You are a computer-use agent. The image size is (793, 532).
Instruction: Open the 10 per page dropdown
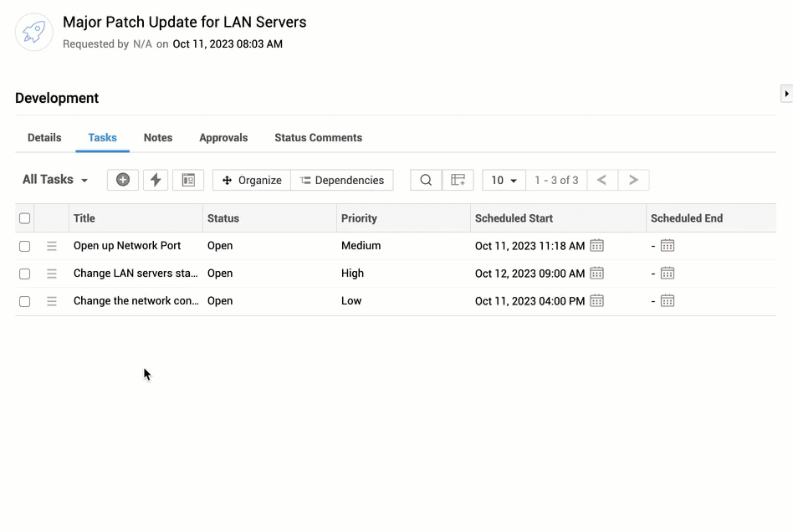point(504,180)
